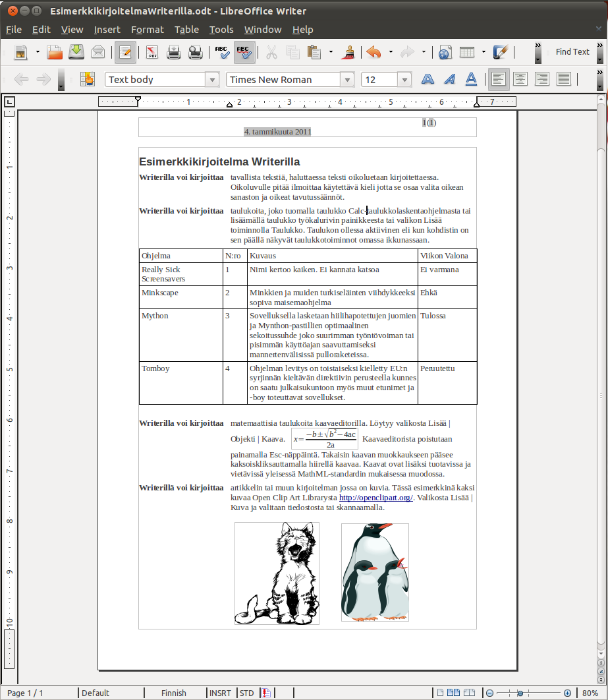Open the View menu
608x700 pixels.
tap(72, 30)
